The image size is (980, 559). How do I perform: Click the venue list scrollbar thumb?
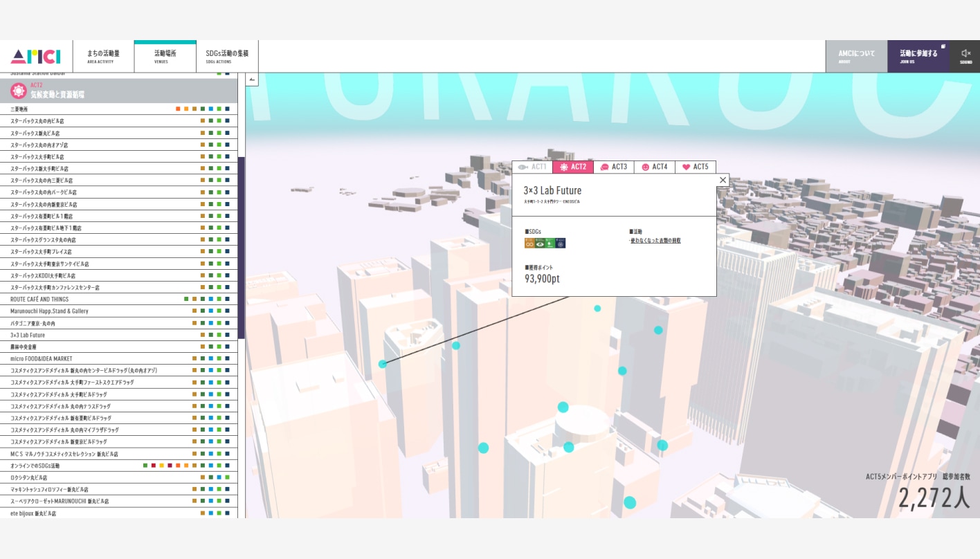click(x=242, y=248)
